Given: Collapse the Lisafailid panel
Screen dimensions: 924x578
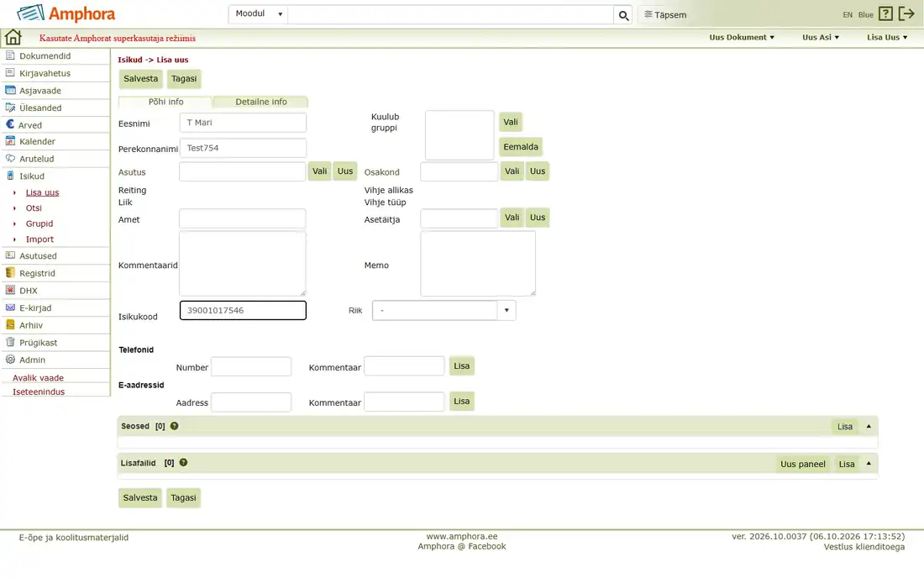Looking at the screenshot, I should 869,463.
